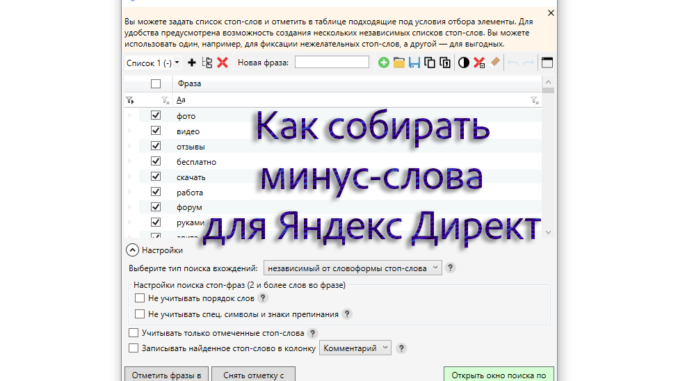
Task: Open help for search type dropdown
Action: 450,268
